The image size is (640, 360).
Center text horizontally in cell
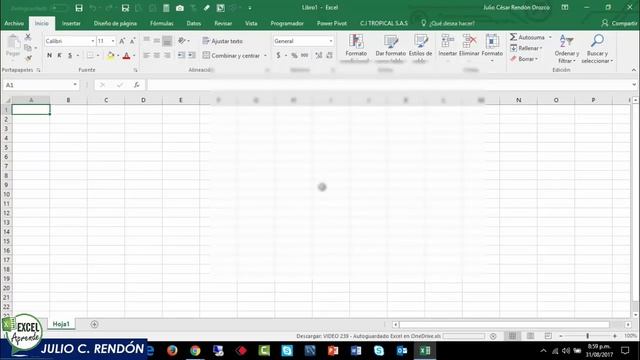coord(157,56)
